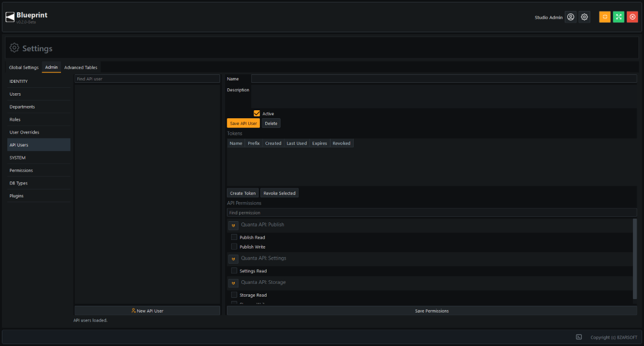
Task: Collapse the Quanta API: Storage group
Action: point(234,283)
